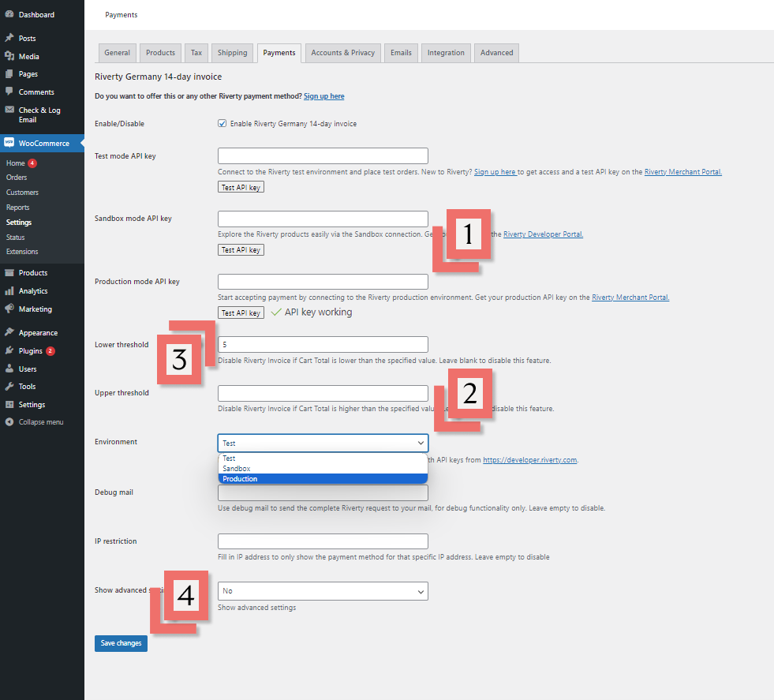Viewport: 774px width, 700px height.
Task: Open the Environment dropdown
Action: (323, 443)
